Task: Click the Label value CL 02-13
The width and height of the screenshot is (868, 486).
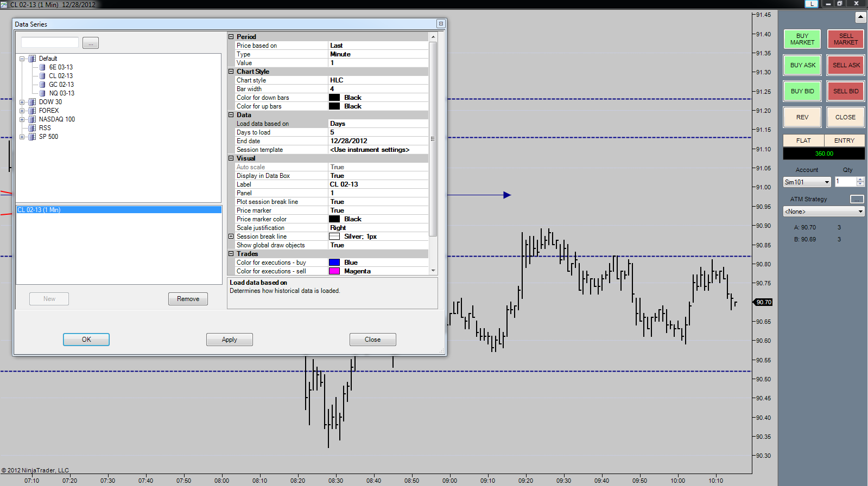Action: [378, 184]
